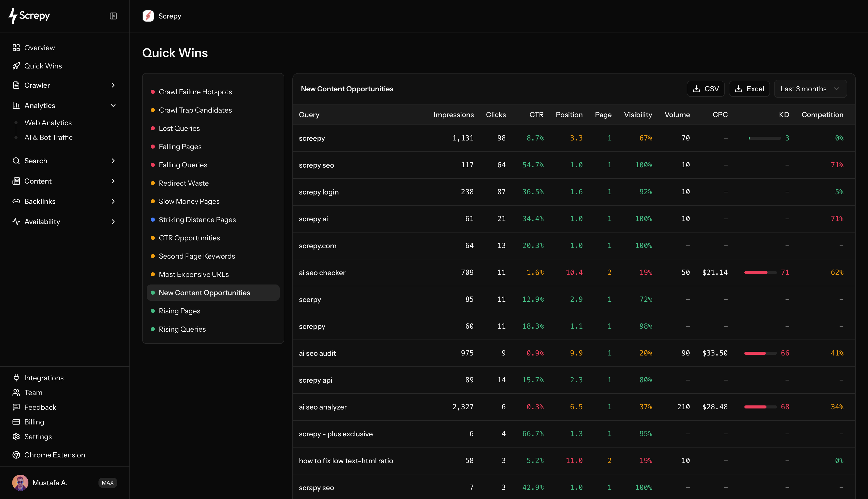The width and height of the screenshot is (868, 499).
Task: Click the Overview grid icon
Action: click(16, 48)
